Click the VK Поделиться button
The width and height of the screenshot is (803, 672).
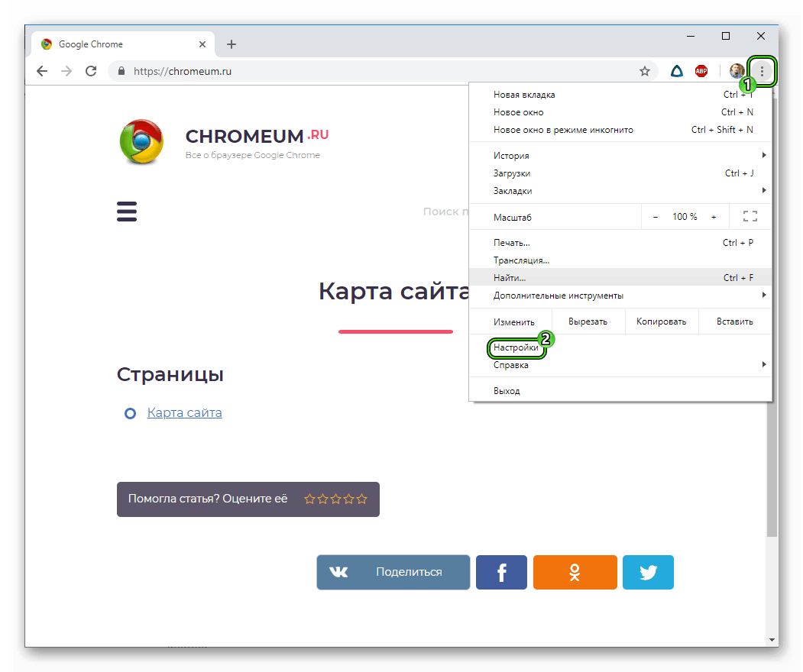(393, 572)
